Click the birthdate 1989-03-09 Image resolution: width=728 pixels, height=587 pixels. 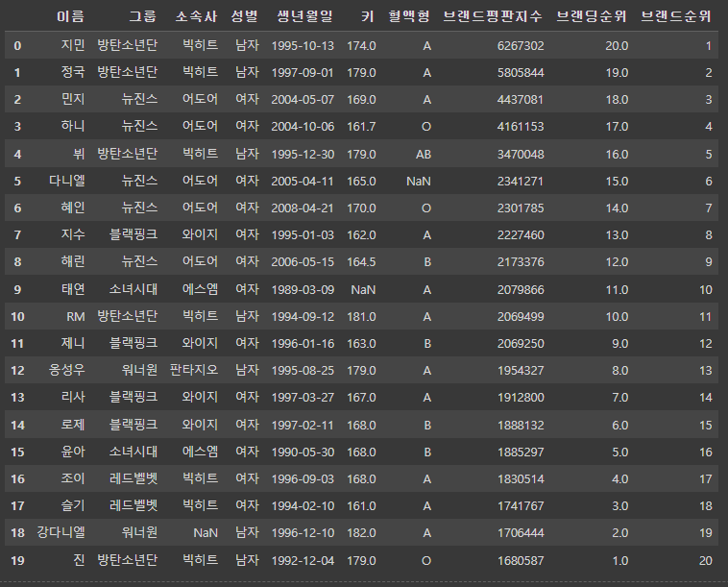(303, 290)
